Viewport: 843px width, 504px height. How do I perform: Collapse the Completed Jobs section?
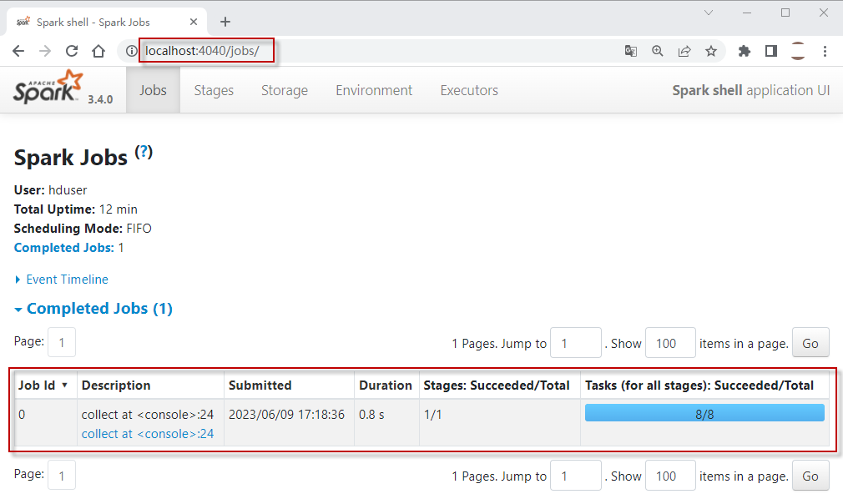pos(98,309)
